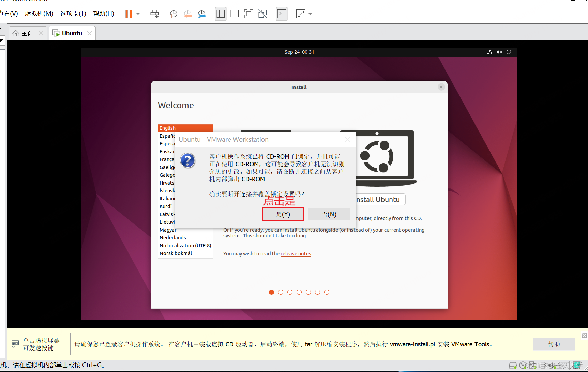Click the Install Ubuntu button
Viewport: 588px width, 372px height.
[380, 200]
